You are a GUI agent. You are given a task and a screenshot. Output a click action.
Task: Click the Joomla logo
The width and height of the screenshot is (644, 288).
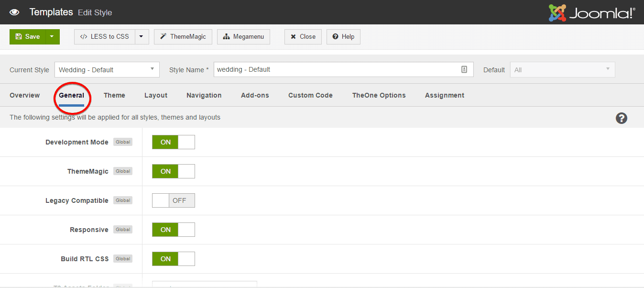click(x=592, y=13)
